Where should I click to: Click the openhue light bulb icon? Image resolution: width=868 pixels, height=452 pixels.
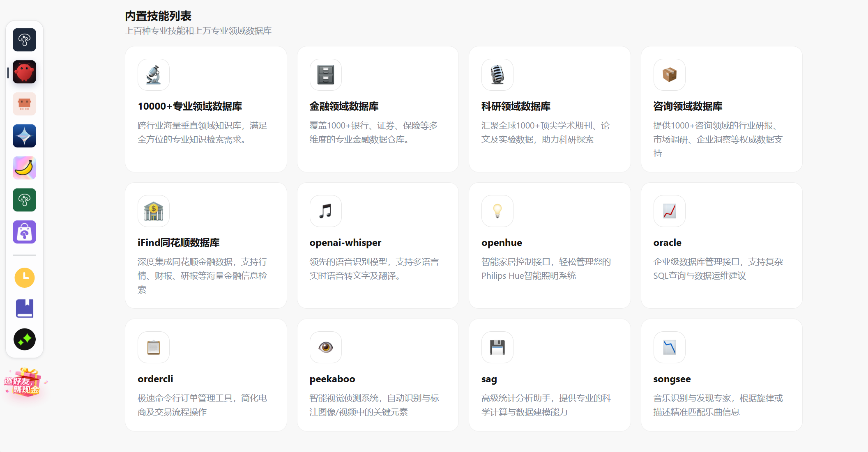497,211
